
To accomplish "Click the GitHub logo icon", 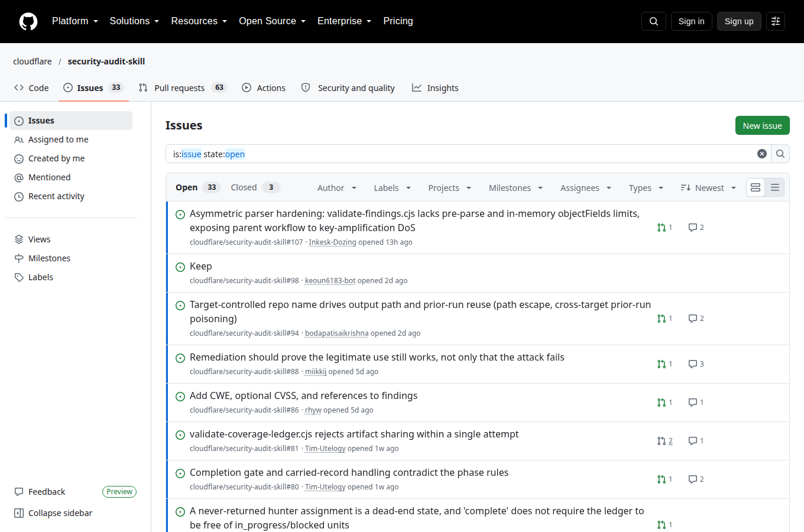I will click(28, 21).
